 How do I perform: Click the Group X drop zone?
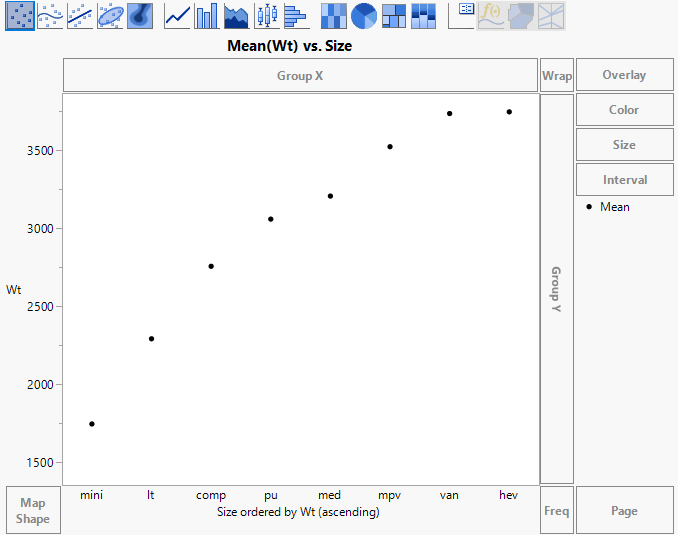[x=300, y=75]
